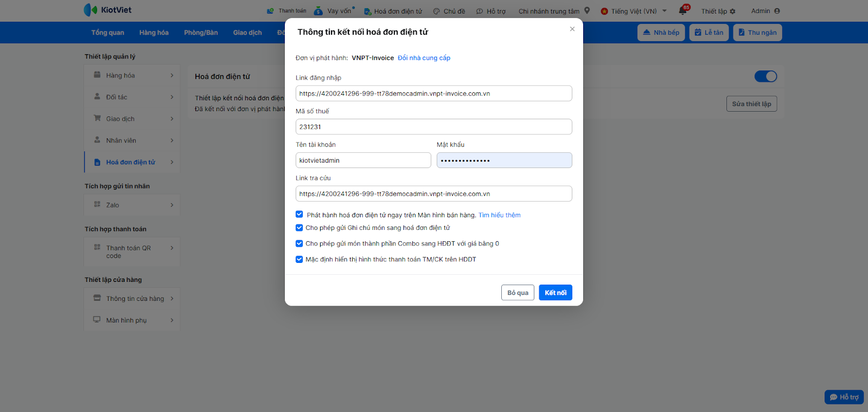Click the Kết nối button

tap(555, 293)
